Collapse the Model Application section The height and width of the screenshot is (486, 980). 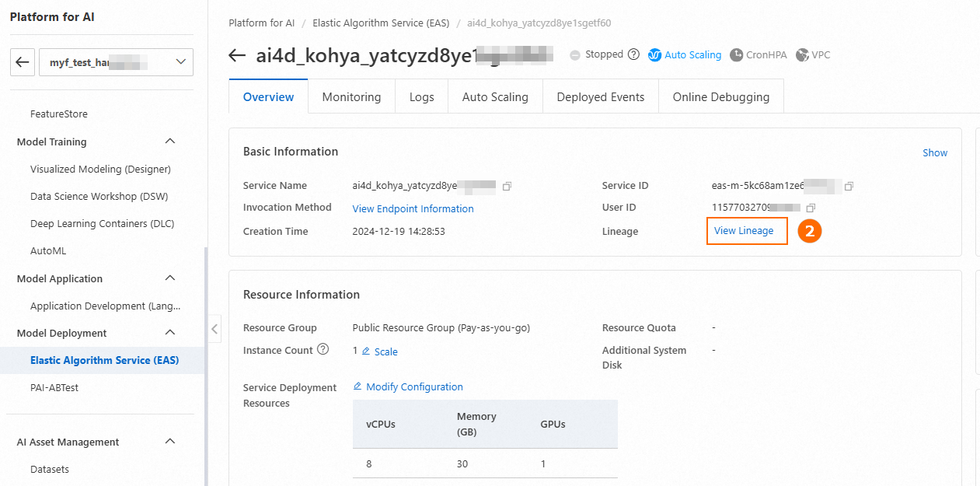(x=170, y=278)
